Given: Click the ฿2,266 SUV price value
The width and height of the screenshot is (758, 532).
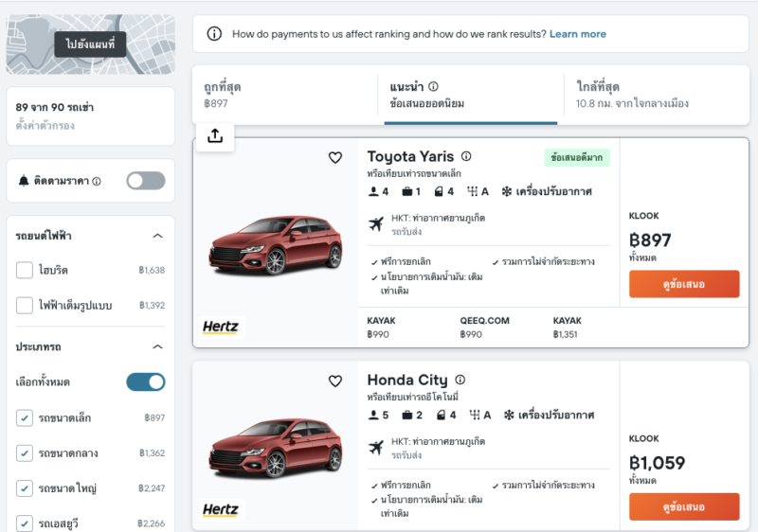Looking at the screenshot, I should [152, 523].
